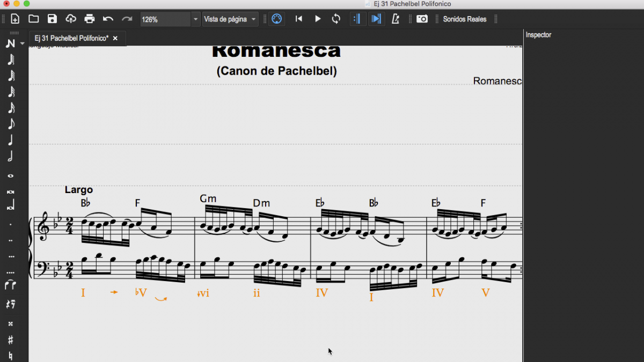
Task: Select the longa note duration
Action: tap(10, 205)
